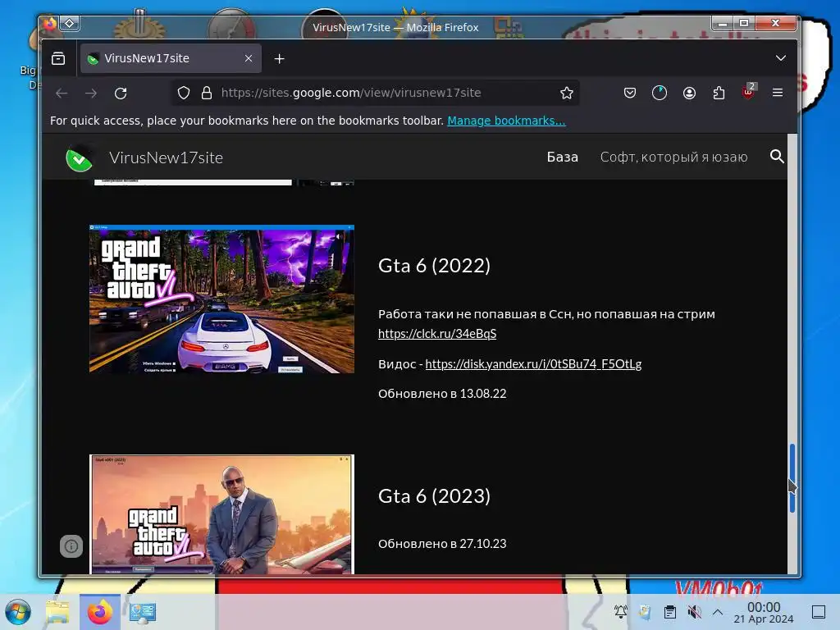
Task: Open Firefox application hamburger menu
Action: [778, 93]
